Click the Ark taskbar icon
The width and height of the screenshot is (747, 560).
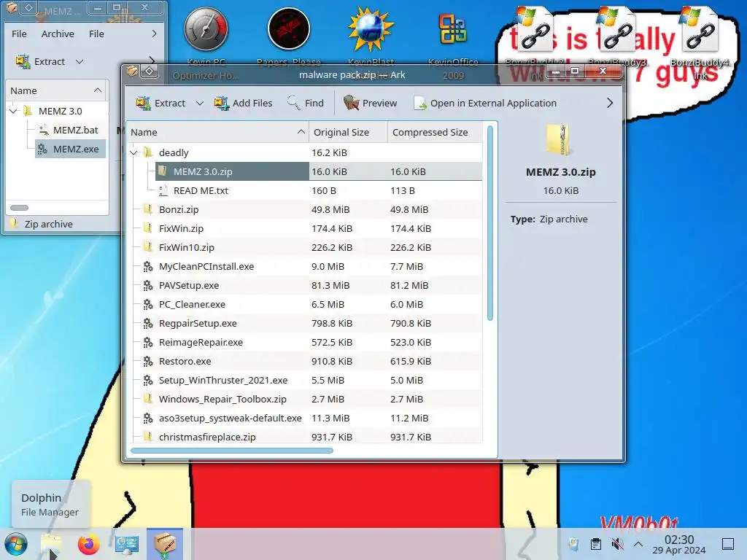coord(165,544)
